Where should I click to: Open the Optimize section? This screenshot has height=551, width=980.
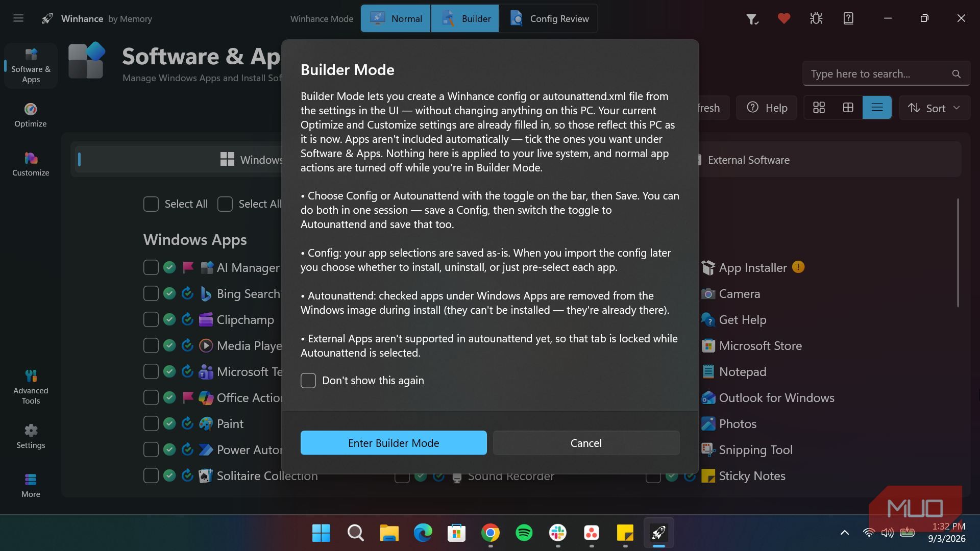tap(31, 115)
